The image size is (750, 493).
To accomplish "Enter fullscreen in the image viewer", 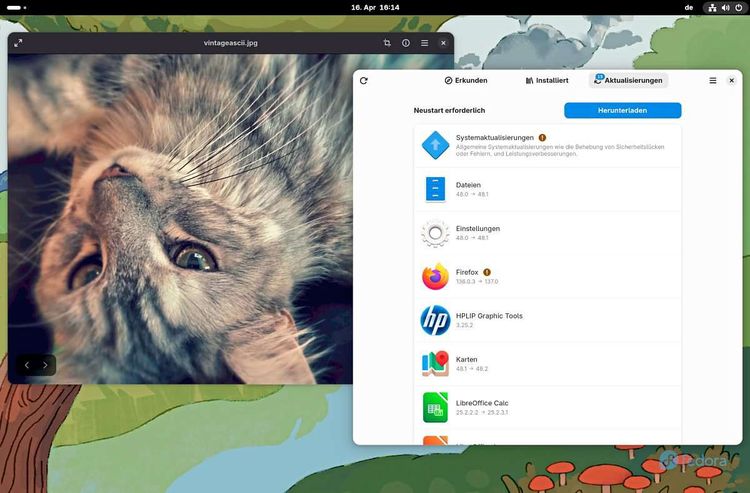I will pos(18,43).
